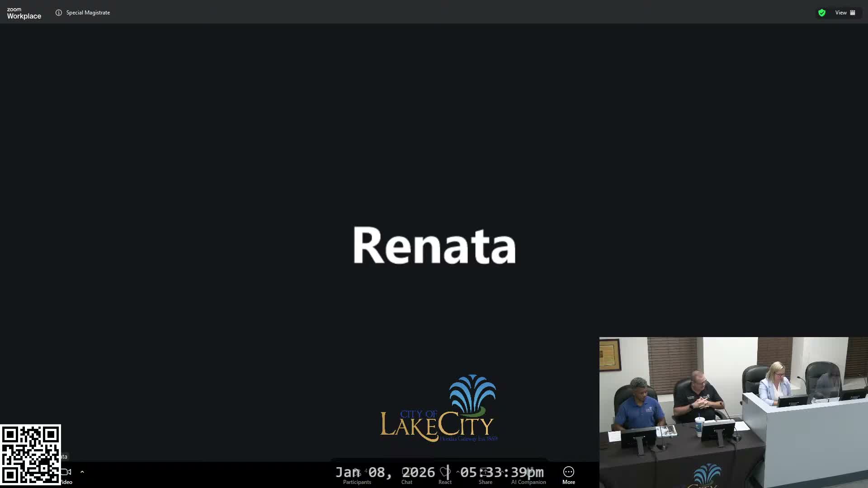Click the City of Lake City logo
The image size is (868, 488).
pyautogui.click(x=439, y=409)
